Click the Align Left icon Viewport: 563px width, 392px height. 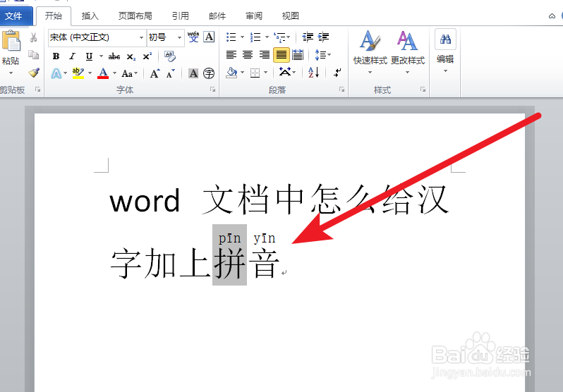pos(231,55)
